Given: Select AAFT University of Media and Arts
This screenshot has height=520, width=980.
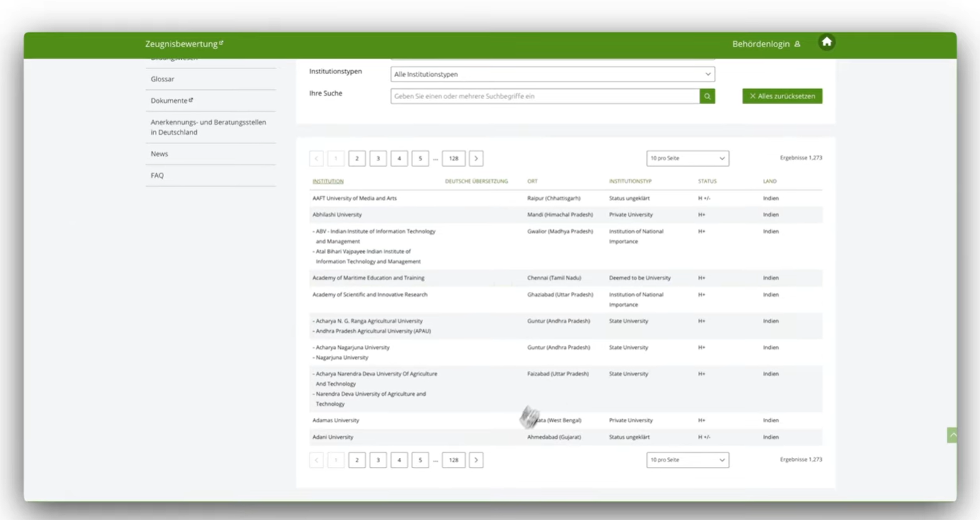Looking at the screenshot, I should [x=354, y=198].
